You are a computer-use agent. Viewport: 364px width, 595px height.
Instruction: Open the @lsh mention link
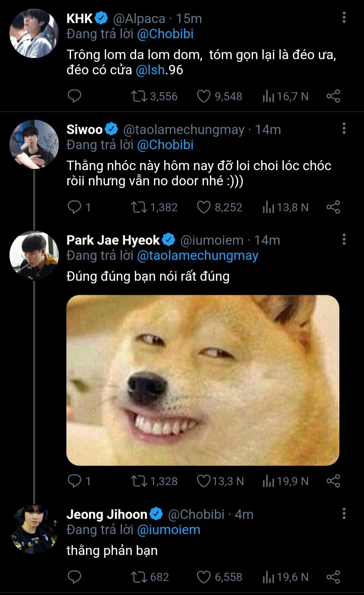pyautogui.click(x=150, y=70)
